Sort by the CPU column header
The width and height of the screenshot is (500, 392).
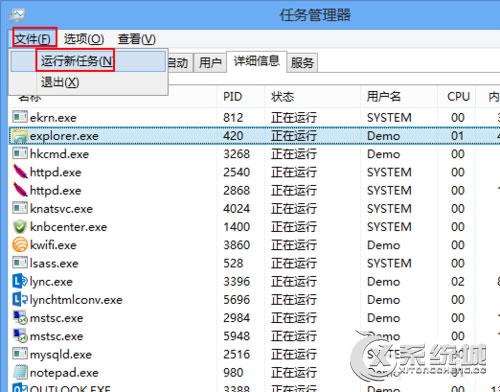pos(458,97)
